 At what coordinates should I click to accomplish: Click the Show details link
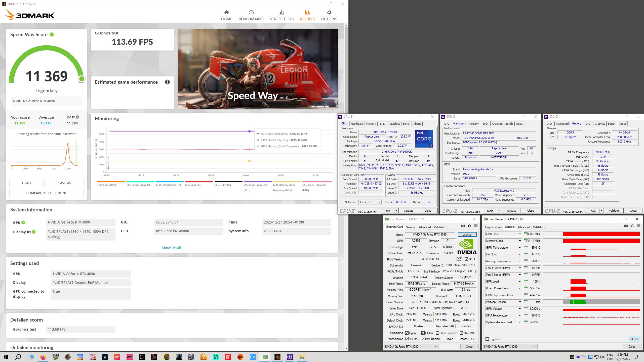pos(172,248)
